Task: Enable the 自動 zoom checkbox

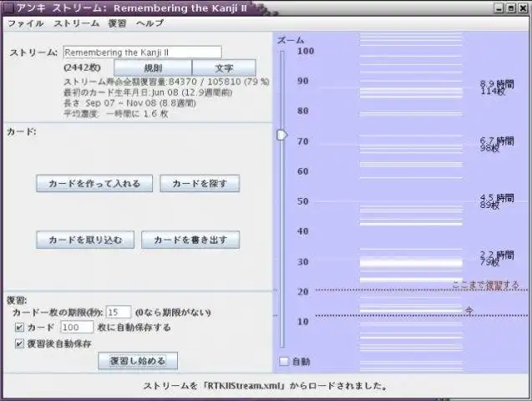Action: coord(284,361)
